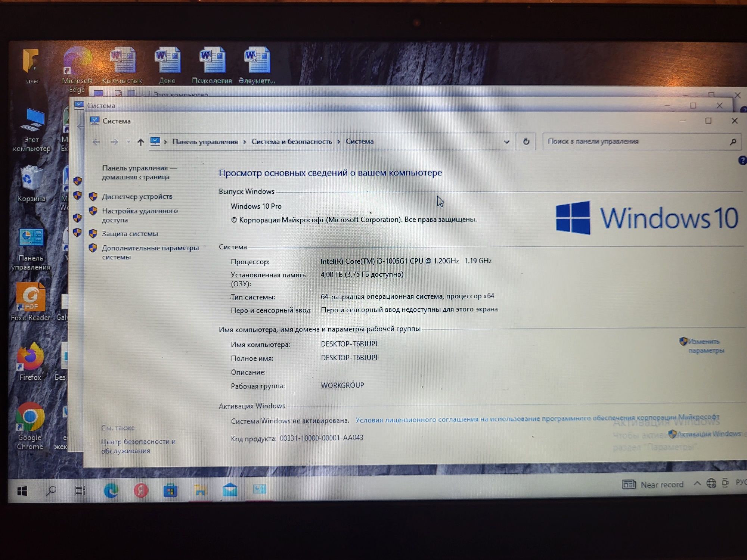This screenshot has height=560, width=747.
Task: Open Дополнительные параметры системы link
Action: [x=150, y=252]
